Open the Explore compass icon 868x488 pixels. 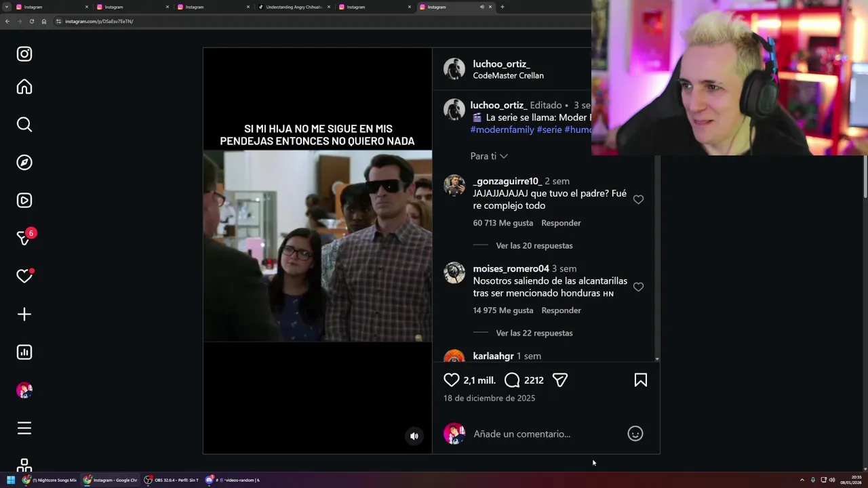point(24,163)
